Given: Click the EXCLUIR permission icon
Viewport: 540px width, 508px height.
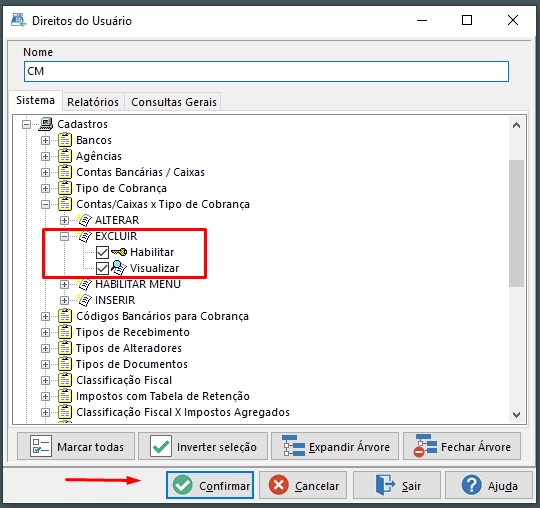Looking at the screenshot, I should (84, 236).
